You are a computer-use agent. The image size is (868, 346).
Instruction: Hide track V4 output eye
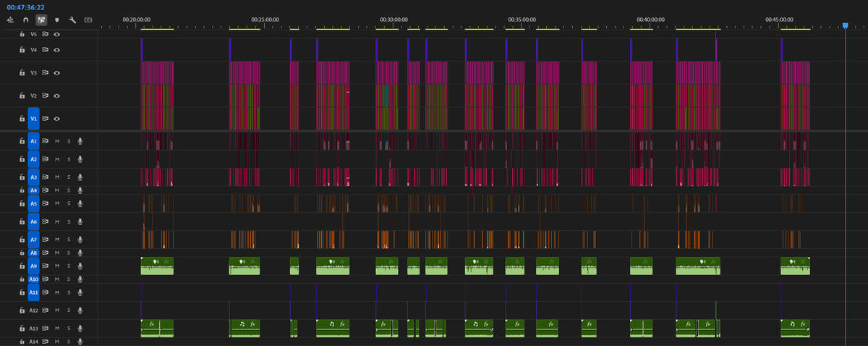[56, 50]
